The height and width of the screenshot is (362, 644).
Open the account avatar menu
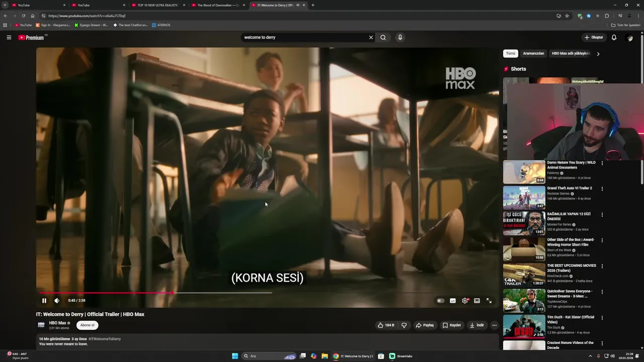click(629, 38)
